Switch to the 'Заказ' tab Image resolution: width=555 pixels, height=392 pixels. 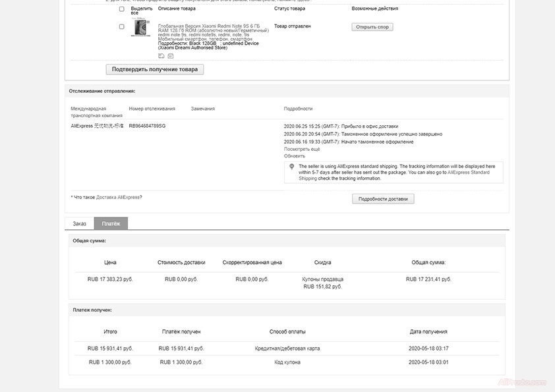point(79,224)
